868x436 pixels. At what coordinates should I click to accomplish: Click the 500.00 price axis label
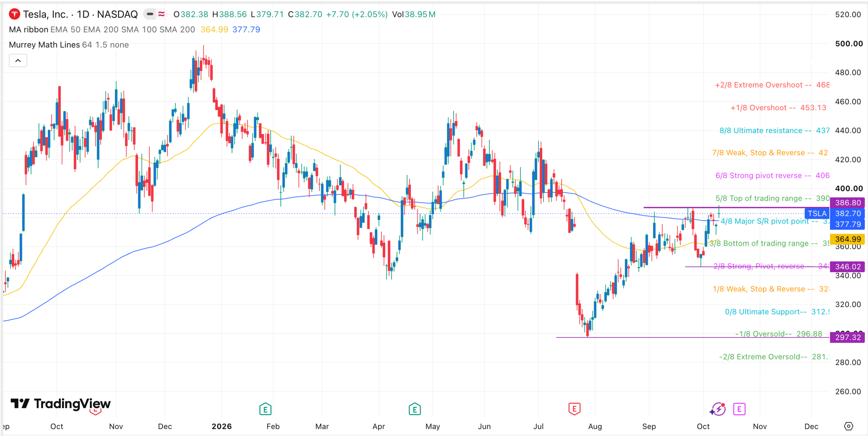click(849, 43)
